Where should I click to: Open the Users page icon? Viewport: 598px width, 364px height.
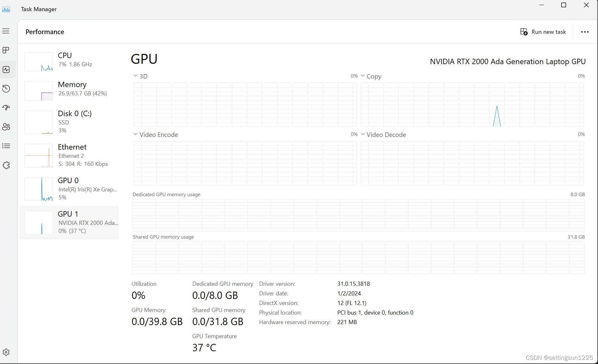pos(6,127)
